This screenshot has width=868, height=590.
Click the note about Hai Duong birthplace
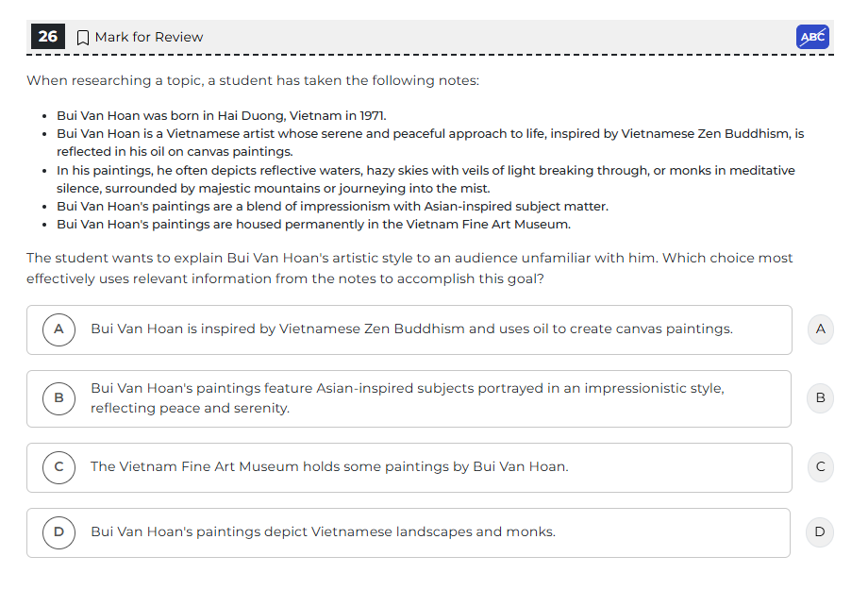tap(222, 116)
